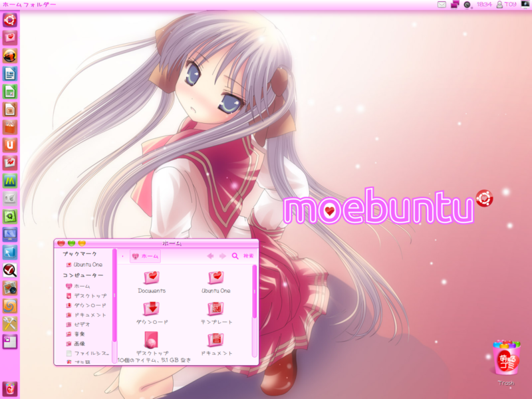This screenshot has width=532, height=399.
Task: Open the hammer and wrench tools icon
Action: (x=10, y=324)
